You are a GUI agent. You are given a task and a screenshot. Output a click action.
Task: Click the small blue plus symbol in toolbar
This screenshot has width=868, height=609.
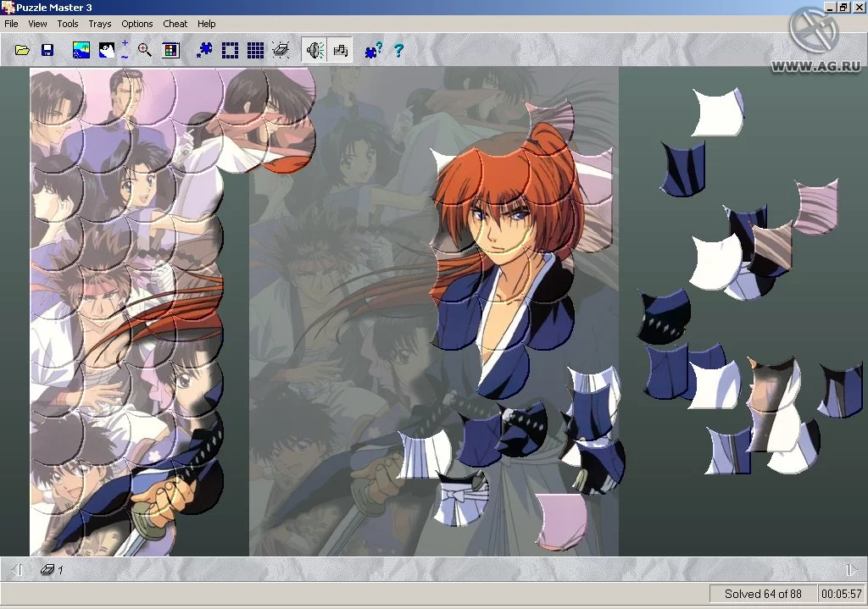point(125,43)
